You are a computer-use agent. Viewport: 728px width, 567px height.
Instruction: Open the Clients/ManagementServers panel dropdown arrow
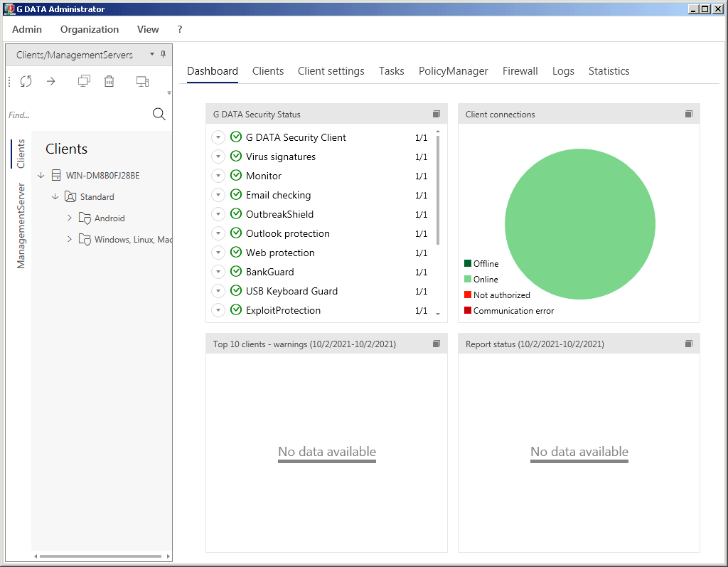tap(152, 54)
